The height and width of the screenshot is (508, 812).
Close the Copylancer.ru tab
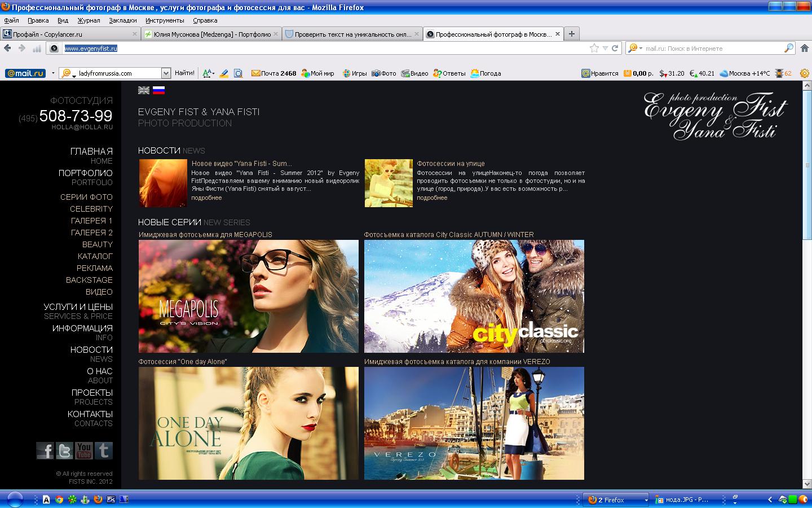pos(135,34)
